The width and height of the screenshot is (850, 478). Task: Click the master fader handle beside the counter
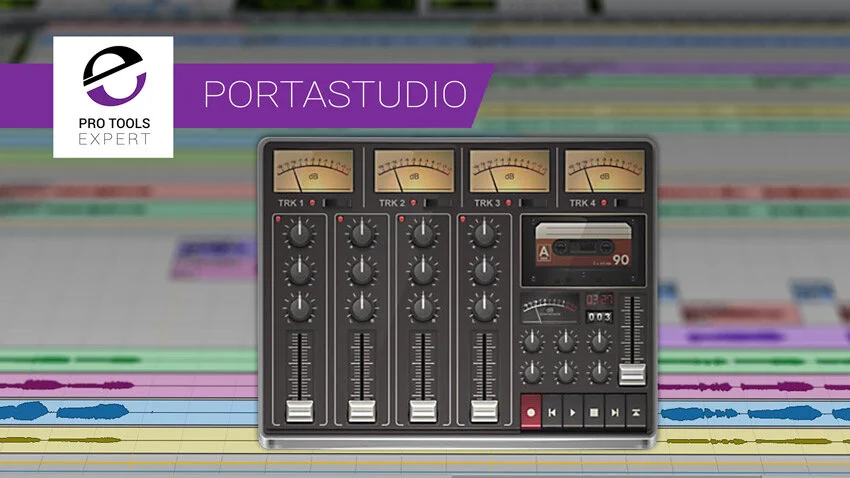tap(632, 374)
